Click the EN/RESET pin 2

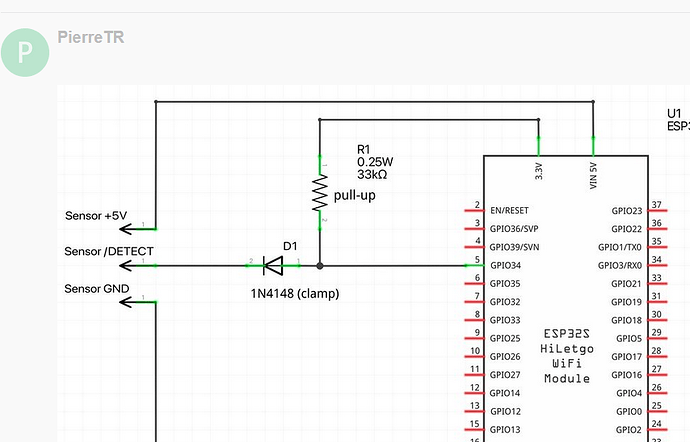point(474,210)
